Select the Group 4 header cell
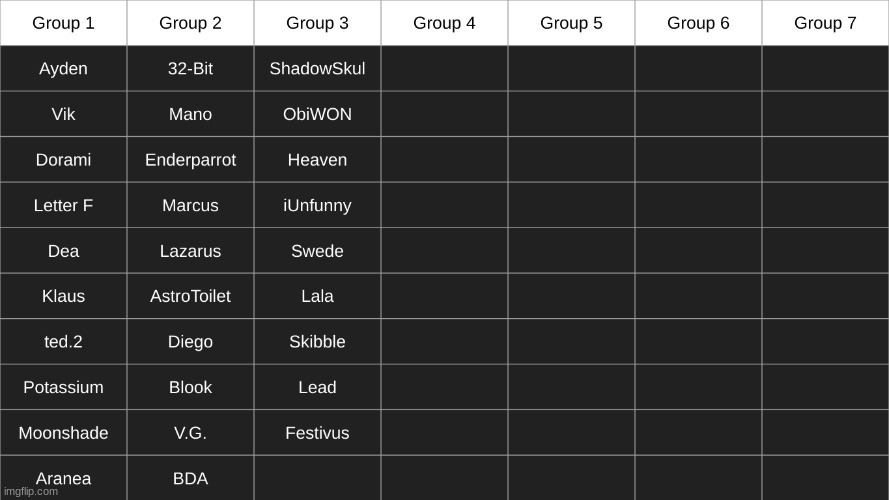 [x=444, y=23]
